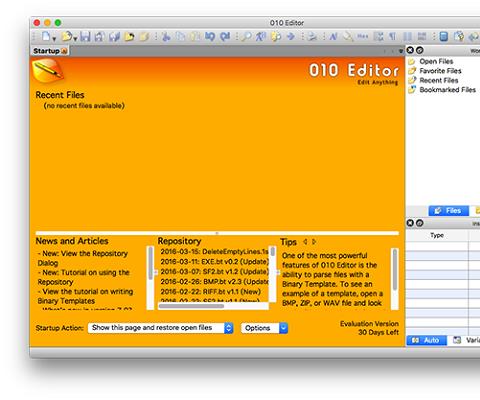Select repository entry EXE.bt v0.2
This screenshot has height=400, width=480.
pos(214,262)
